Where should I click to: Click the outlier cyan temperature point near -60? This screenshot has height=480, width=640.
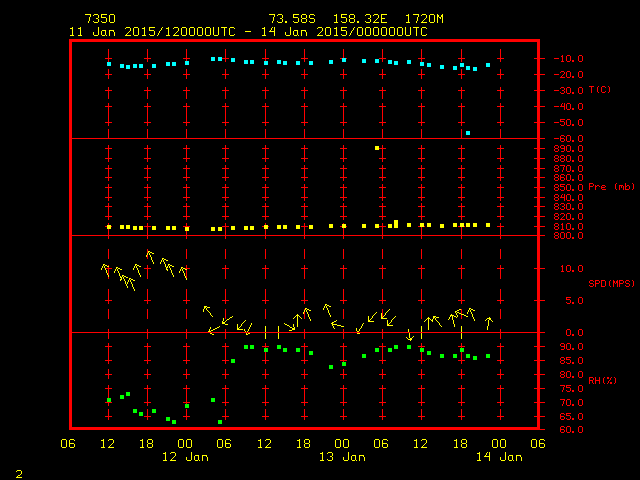coord(467,133)
